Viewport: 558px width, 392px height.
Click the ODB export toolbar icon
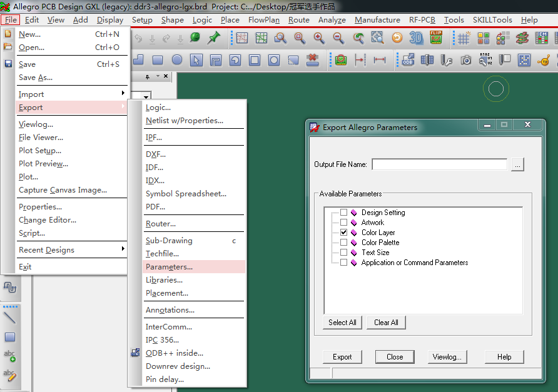pyautogui.click(x=408, y=61)
